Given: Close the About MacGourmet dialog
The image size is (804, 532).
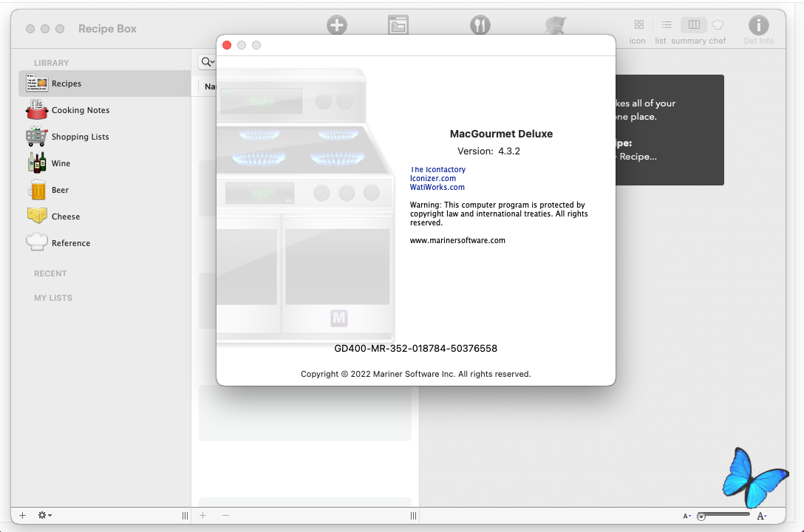Looking at the screenshot, I should tap(227, 45).
